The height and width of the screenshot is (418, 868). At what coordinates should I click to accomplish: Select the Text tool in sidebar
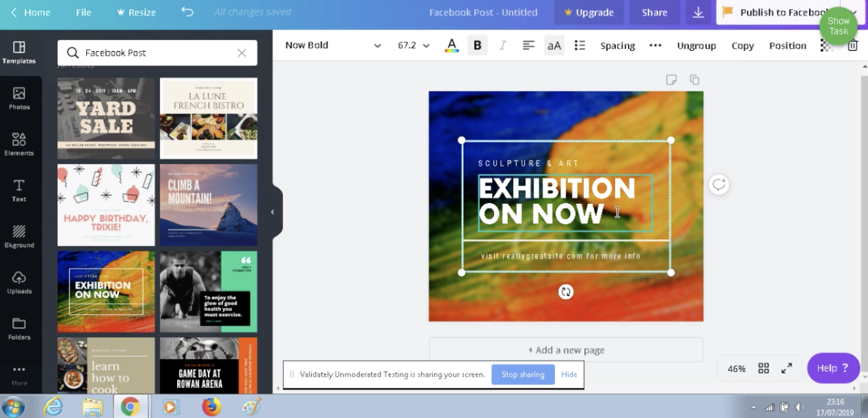[19, 190]
